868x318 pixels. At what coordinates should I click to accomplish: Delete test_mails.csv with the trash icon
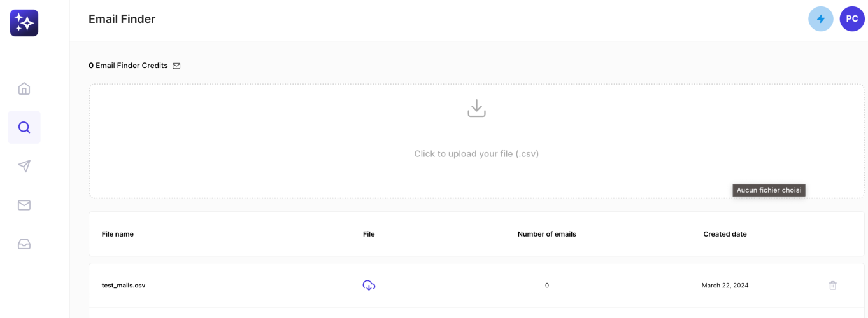pyautogui.click(x=832, y=286)
